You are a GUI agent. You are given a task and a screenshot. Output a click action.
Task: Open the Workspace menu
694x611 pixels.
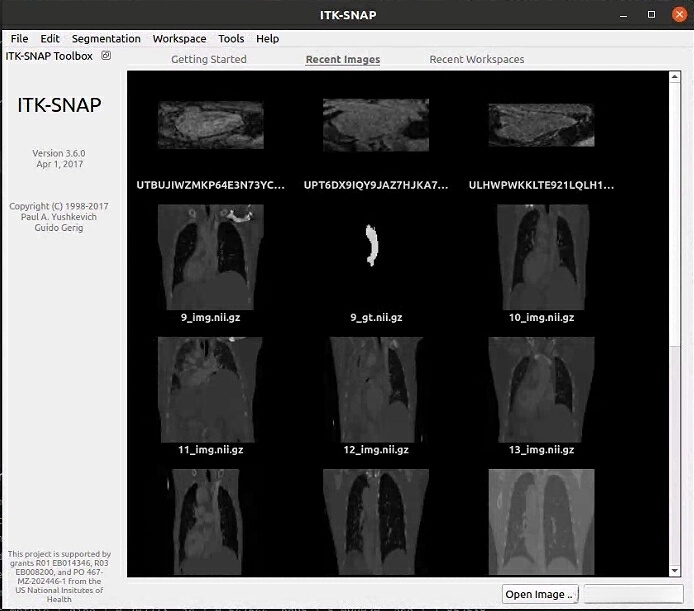click(x=179, y=38)
